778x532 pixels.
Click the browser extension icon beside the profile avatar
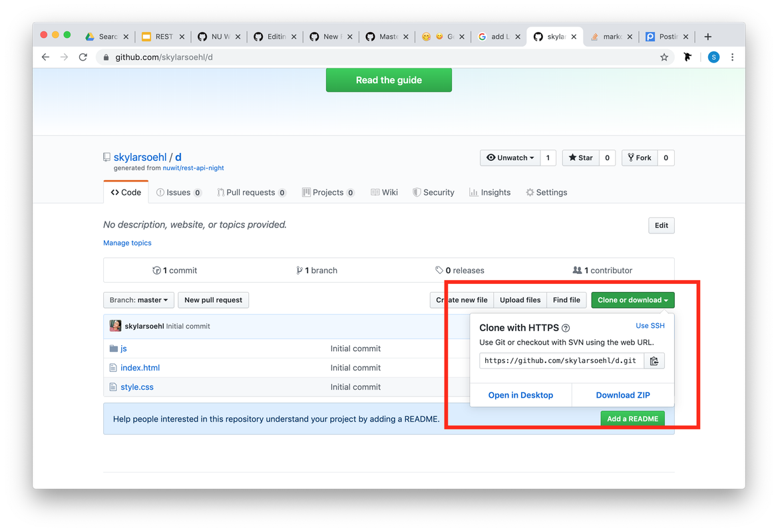pos(687,57)
